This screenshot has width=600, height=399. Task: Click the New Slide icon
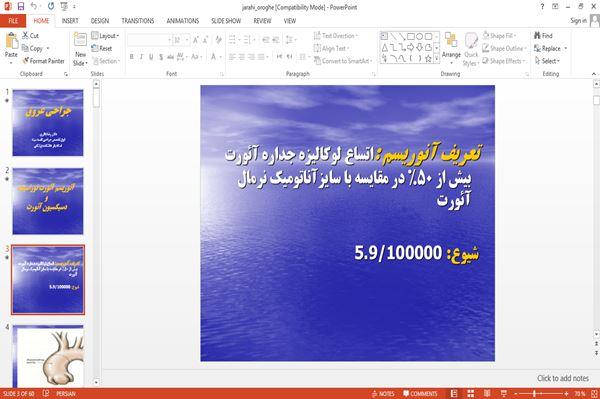(x=80, y=40)
